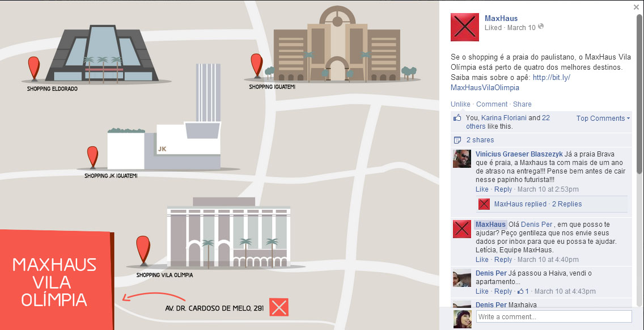Click the Shopping Eldorado map pin
This screenshot has width=644, height=330.
pos(33,69)
